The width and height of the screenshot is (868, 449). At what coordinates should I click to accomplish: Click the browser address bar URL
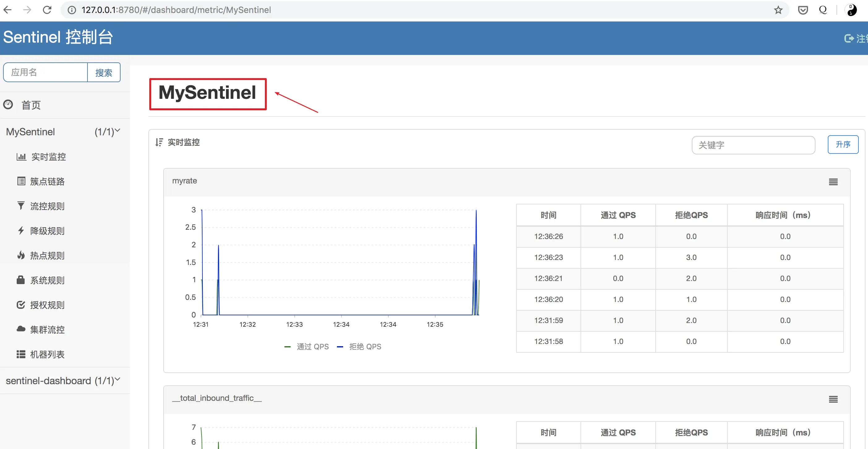pyautogui.click(x=176, y=10)
